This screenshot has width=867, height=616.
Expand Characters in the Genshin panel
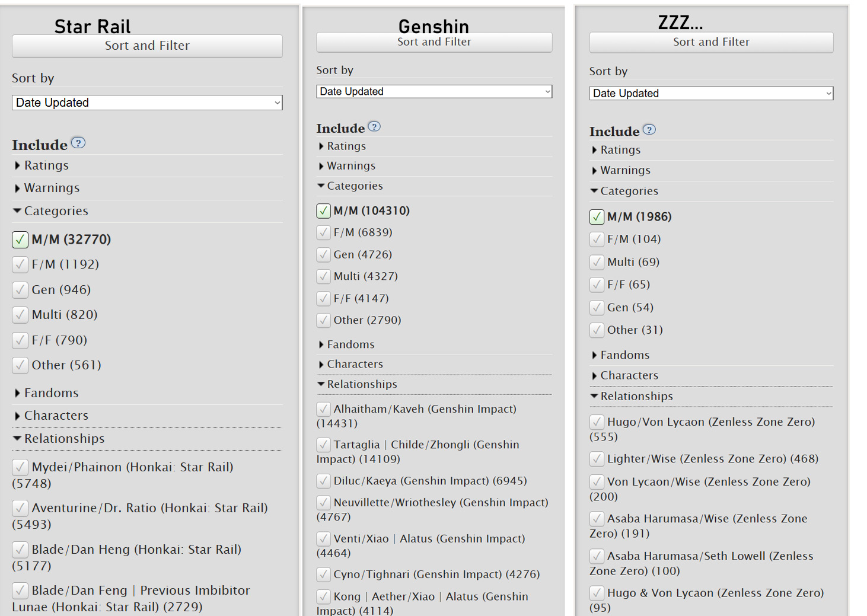(351, 365)
